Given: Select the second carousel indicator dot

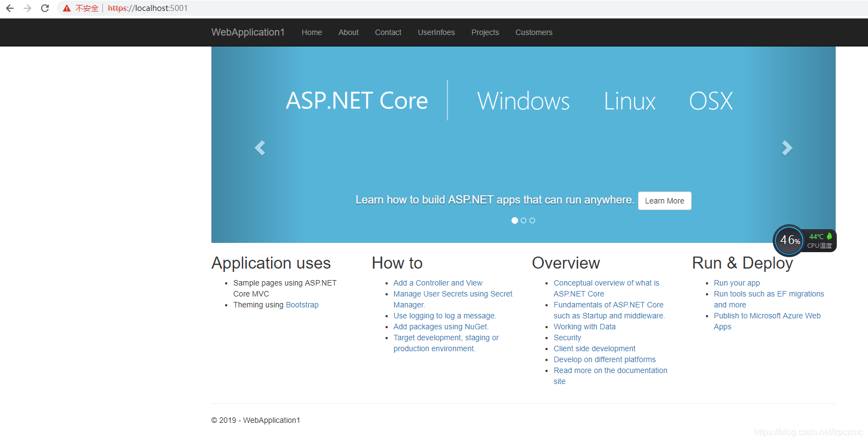Looking at the screenshot, I should click(524, 220).
